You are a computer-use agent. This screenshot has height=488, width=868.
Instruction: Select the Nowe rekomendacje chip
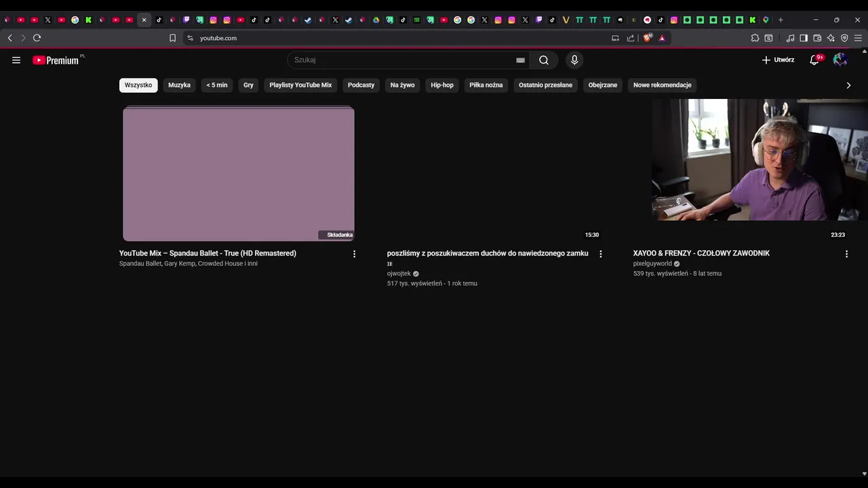662,85
